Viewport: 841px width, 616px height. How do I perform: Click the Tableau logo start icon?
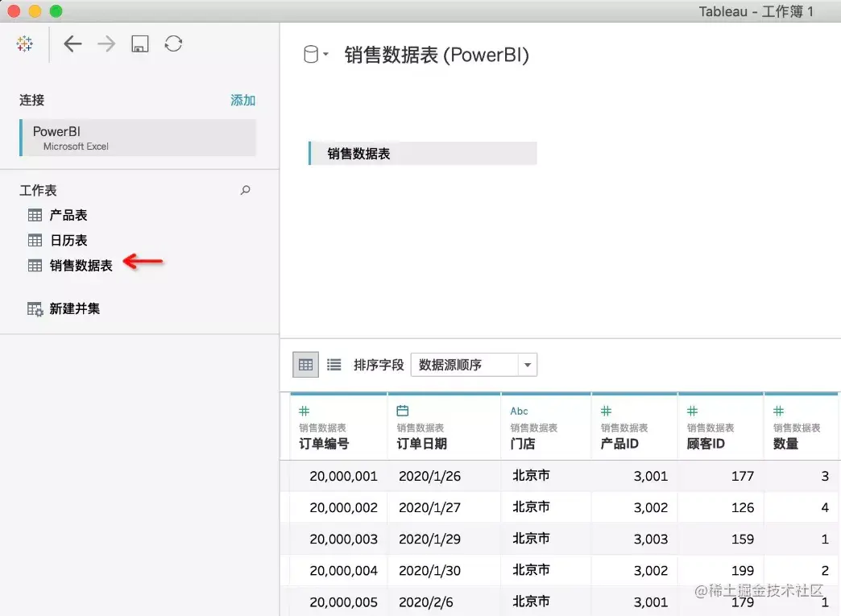(25, 43)
